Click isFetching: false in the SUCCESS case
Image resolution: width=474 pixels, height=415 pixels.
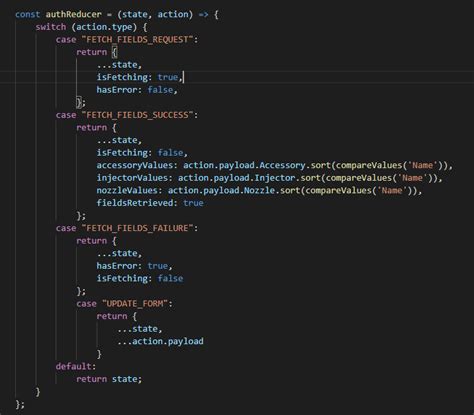pos(142,153)
